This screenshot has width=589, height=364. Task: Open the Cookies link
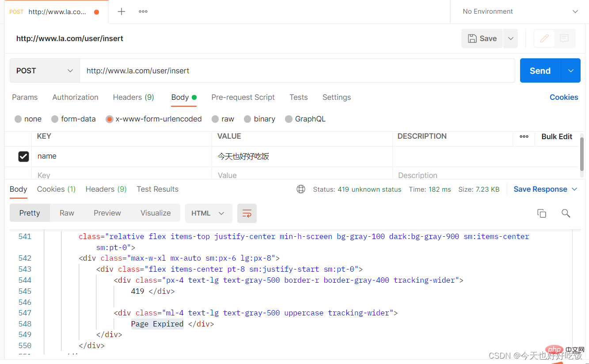click(564, 97)
